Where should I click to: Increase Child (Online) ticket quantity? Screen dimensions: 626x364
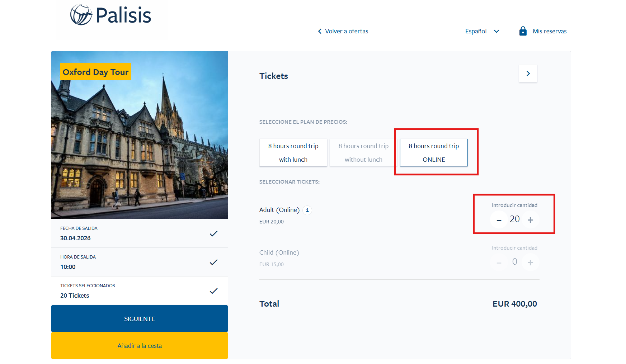[x=531, y=263]
